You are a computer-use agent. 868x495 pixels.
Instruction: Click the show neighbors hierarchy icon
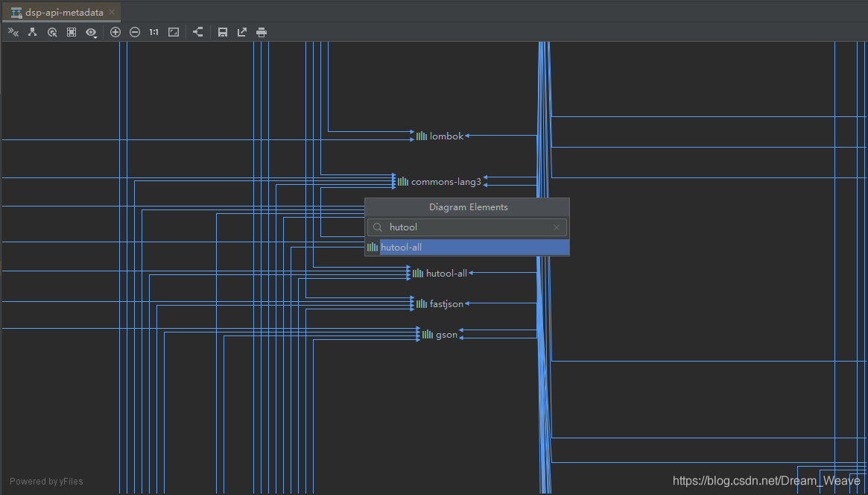(33, 32)
